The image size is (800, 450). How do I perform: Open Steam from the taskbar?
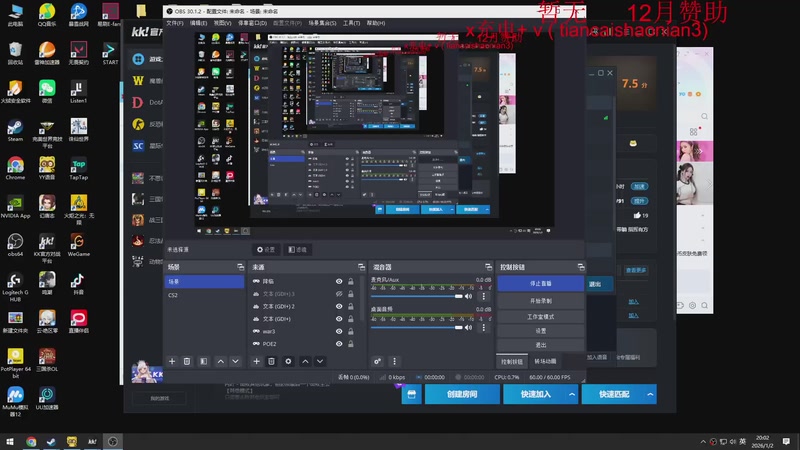tap(51, 441)
